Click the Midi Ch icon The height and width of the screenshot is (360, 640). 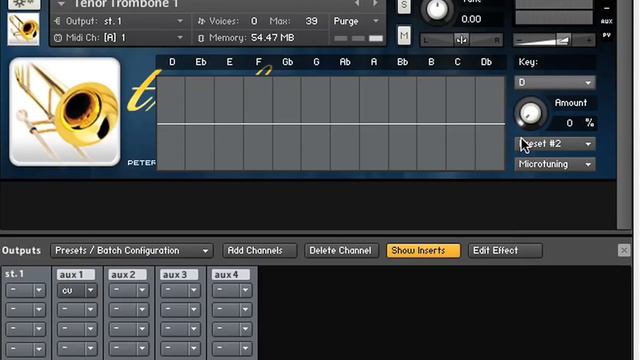[x=58, y=38]
